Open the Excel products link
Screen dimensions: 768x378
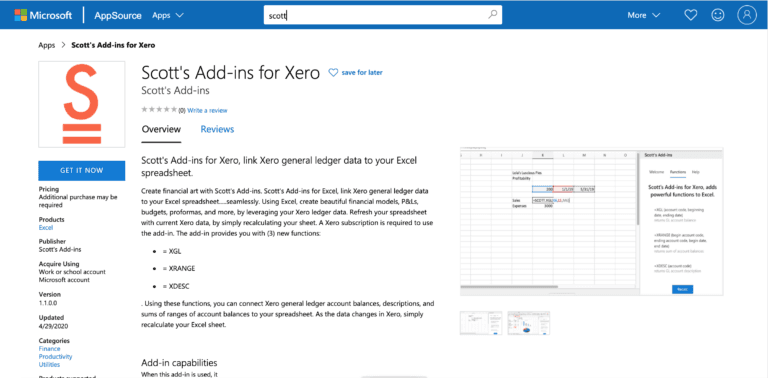tap(46, 228)
